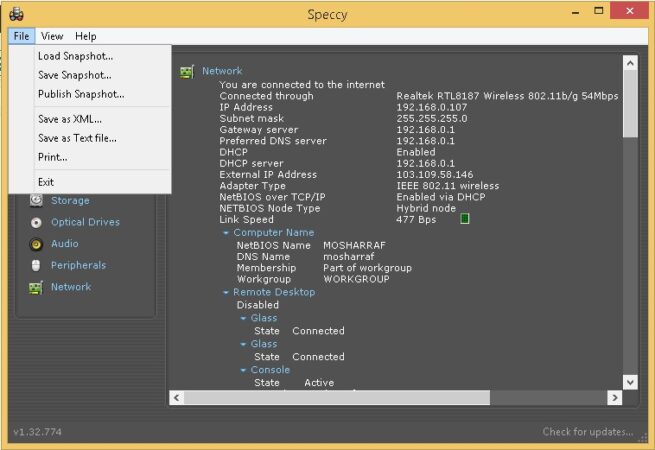Click the WORKGROUP value
655x450 pixels.
(x=356, y=280)
